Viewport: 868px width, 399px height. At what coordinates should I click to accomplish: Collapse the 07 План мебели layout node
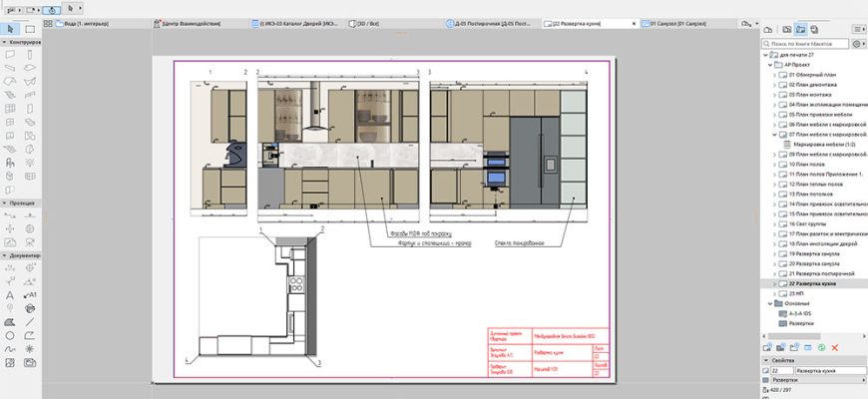pos(774,134)
